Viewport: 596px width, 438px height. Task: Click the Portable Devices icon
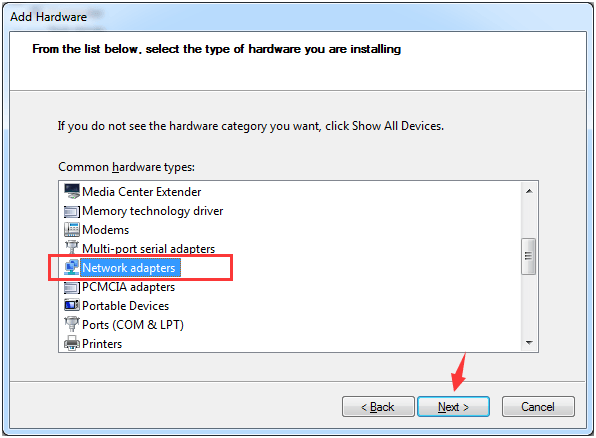point(72,305)
